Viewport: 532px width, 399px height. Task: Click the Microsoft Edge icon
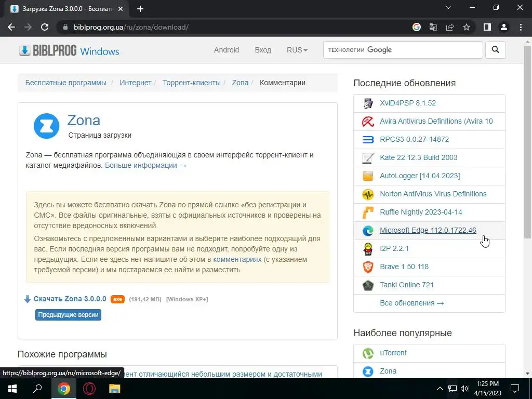click(368, 231)
